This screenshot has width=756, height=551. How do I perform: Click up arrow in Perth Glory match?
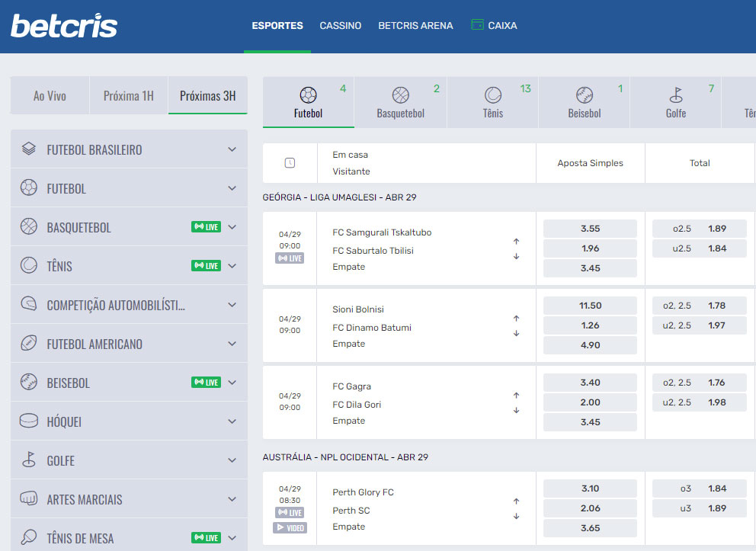click(x=517, y=501)
